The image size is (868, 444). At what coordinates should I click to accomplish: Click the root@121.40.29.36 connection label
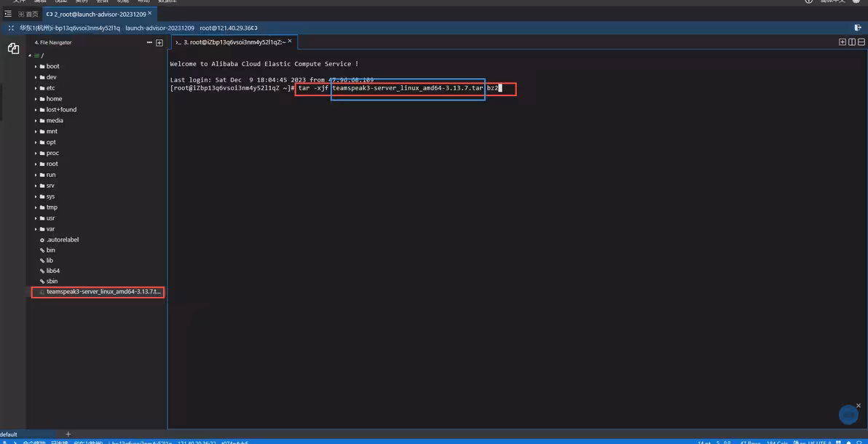pyautogui.click(x=225, y=28)
